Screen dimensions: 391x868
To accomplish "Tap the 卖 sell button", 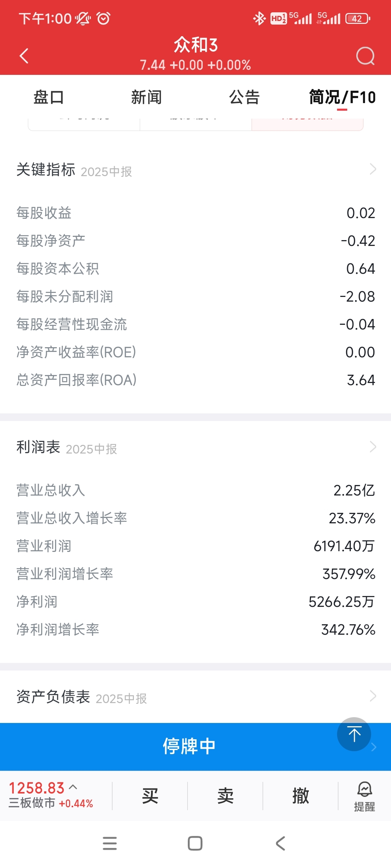I will pyautogui.click(x=225, y=796).
